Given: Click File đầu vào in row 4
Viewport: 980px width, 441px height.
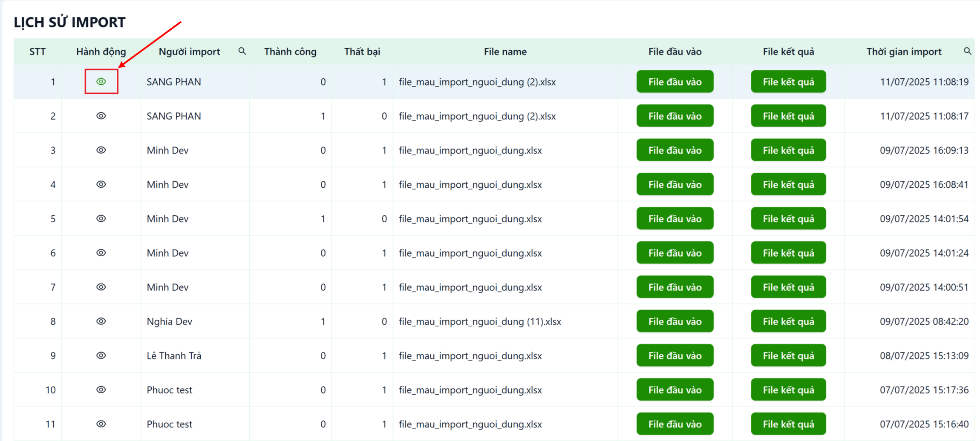Looking at the screenshot, I should tap(675, 184).
